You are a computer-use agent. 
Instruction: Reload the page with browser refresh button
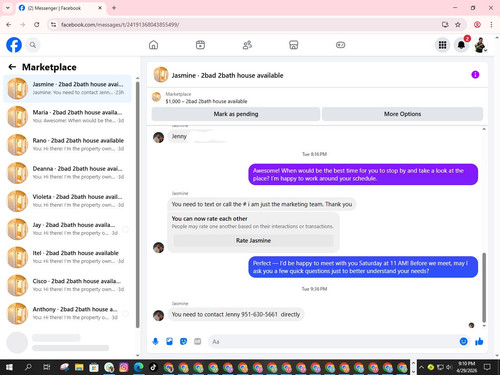[37, 24]
